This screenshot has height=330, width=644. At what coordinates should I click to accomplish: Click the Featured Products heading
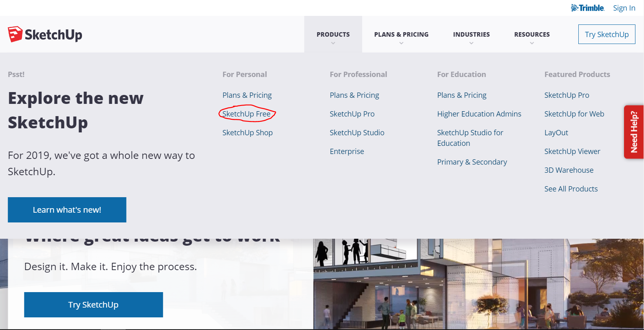tap(577, 74)
